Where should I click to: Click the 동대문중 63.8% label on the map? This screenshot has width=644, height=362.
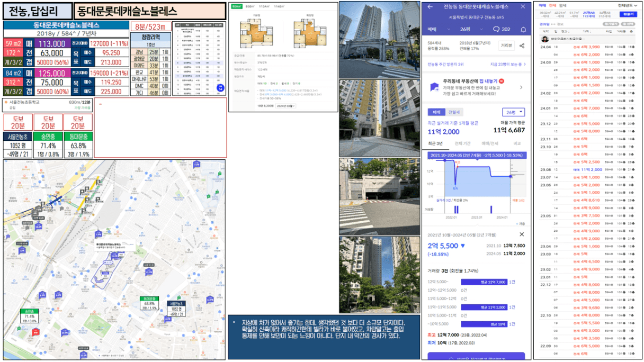click(150, 303)
